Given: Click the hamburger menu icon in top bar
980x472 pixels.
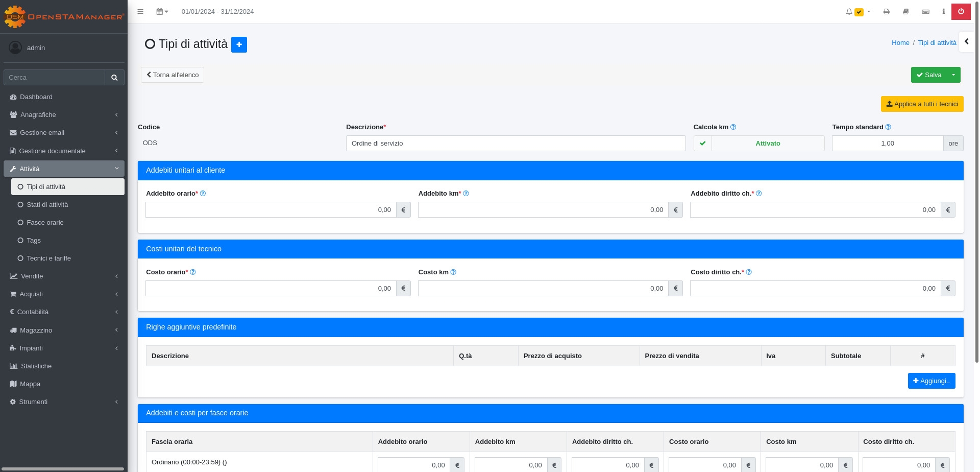Looking at the screenshot, I should pyautogui.click(x=140, y=11).
